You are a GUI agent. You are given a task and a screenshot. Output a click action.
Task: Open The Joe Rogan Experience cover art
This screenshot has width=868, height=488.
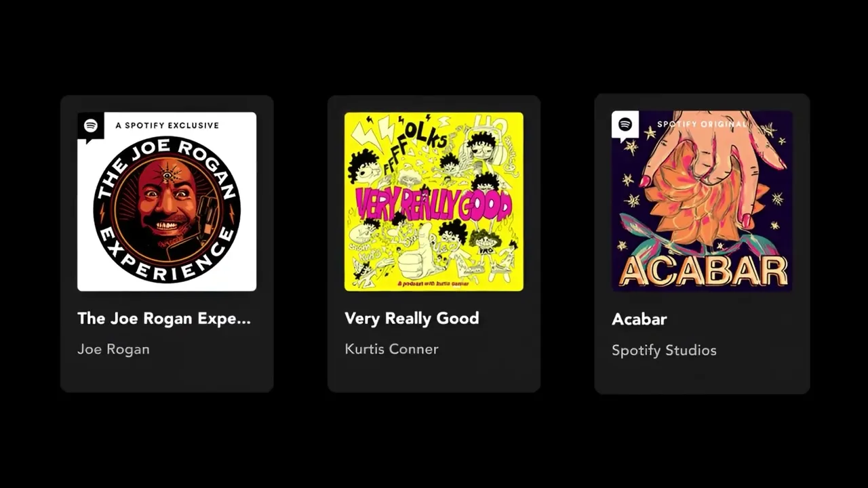point(167,202)
